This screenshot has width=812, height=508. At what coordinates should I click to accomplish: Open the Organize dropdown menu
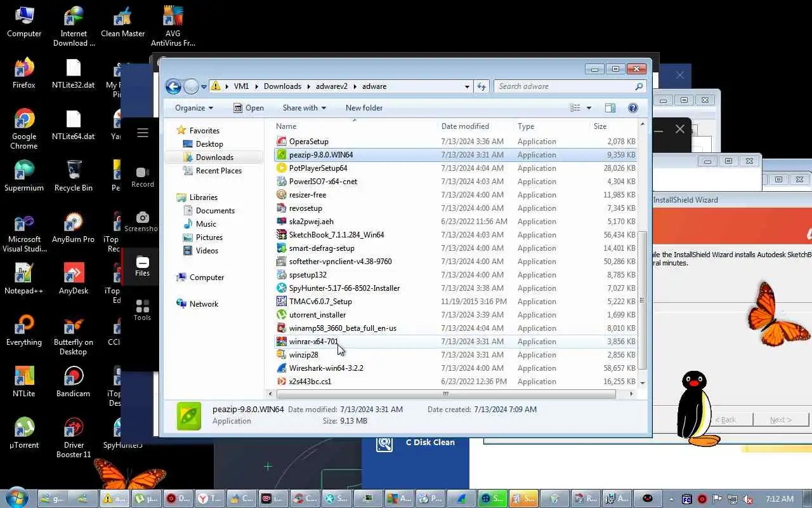click(194, 108)
